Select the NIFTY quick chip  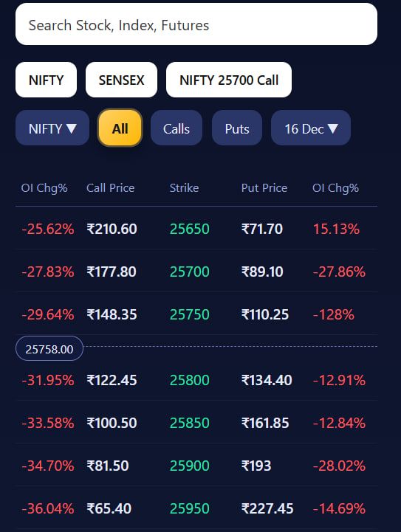coord(47,80)
